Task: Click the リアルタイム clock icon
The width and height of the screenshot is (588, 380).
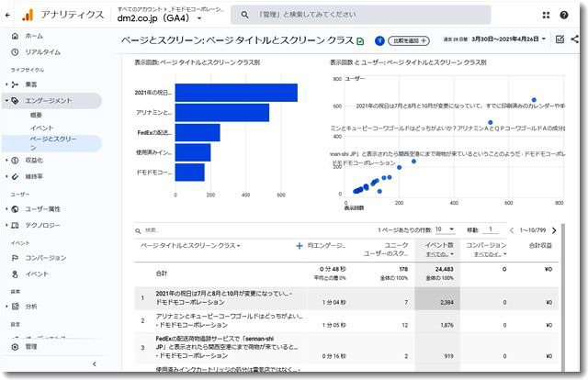Action: [15, 52]
